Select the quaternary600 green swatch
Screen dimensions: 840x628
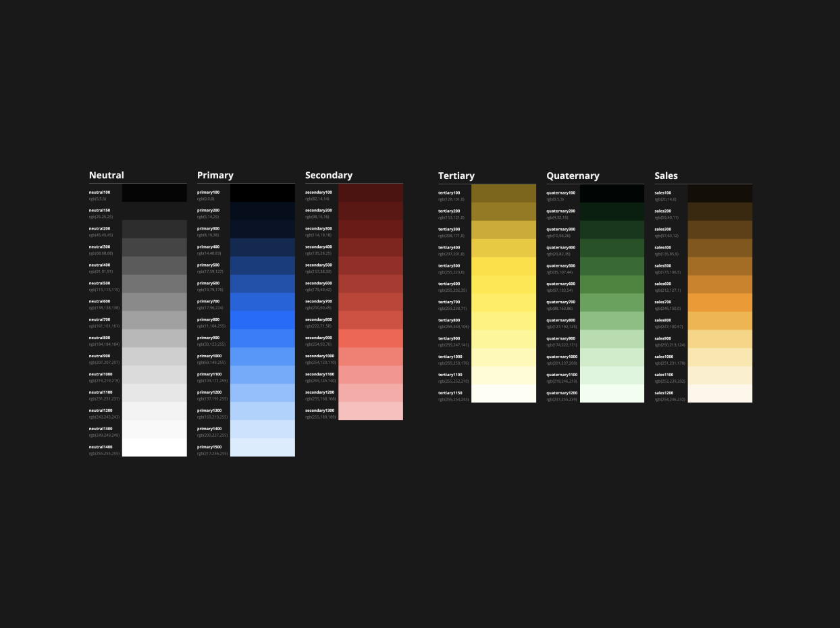[x=612, y=284]
